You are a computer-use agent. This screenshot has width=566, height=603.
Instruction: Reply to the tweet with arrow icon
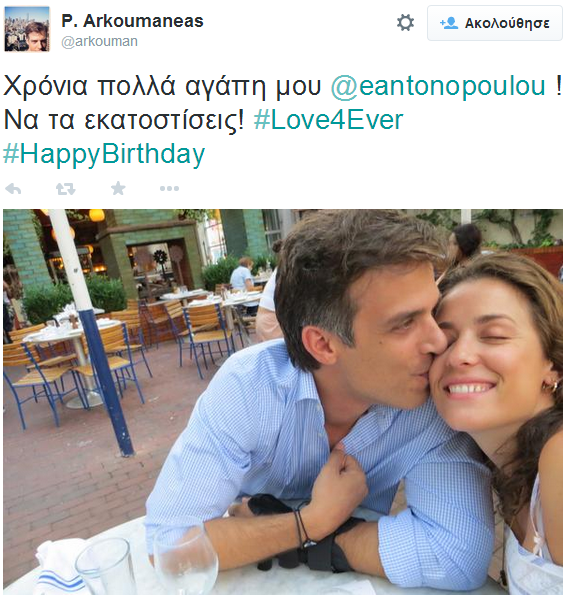click(x=13, y=189)
